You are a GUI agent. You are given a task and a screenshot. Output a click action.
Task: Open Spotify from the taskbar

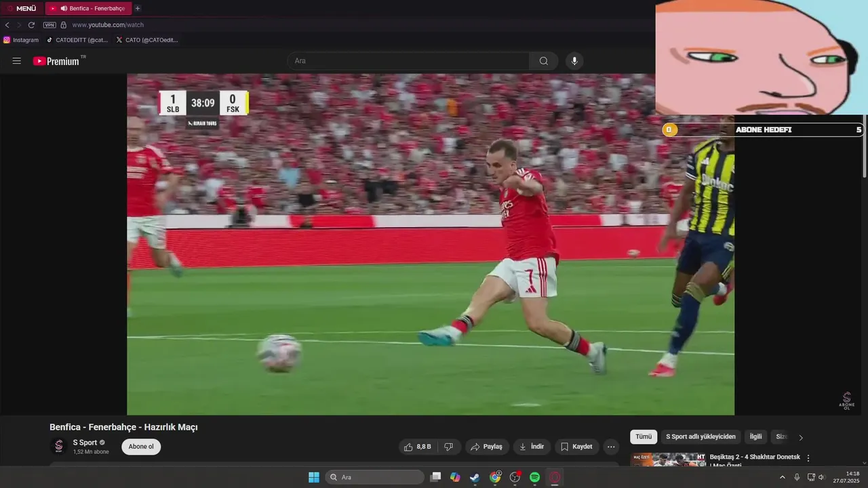pyautogui.click(x=534, y=477)
